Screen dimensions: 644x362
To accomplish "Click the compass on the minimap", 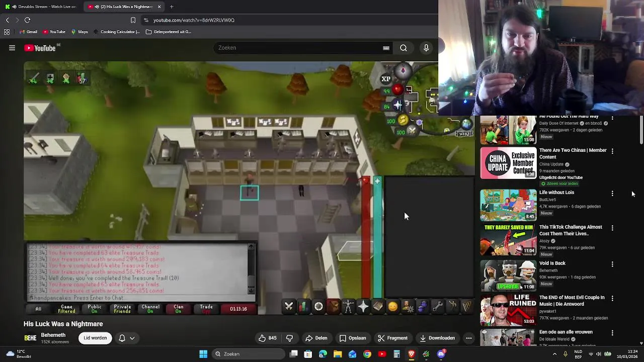I will [x=403, y=71].
